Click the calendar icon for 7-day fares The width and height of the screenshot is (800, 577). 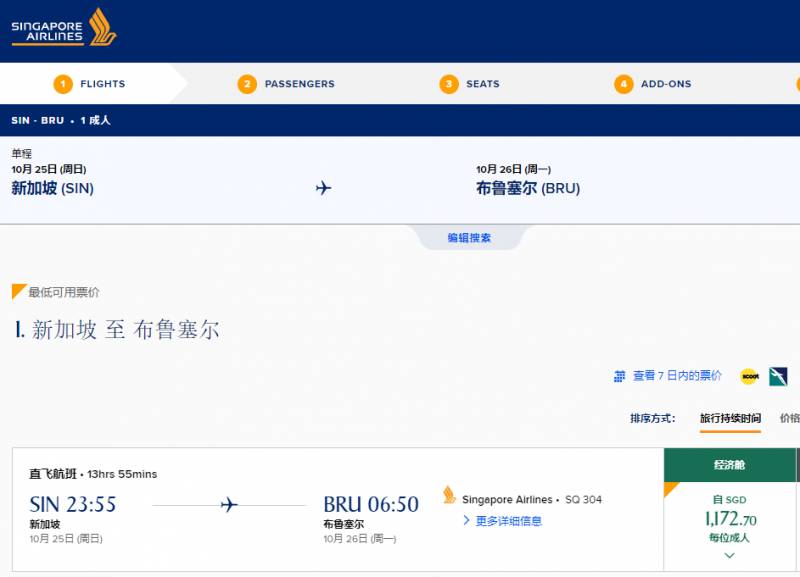click(x=619, y=376)
